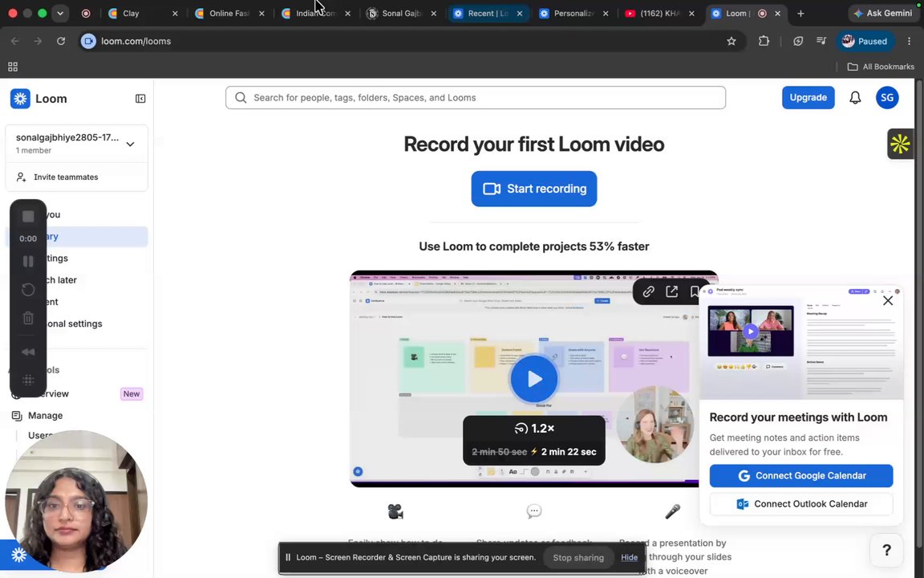
Task: Open the apps grid icon in the bookmarks bar
Action: (x=12, y=67)
